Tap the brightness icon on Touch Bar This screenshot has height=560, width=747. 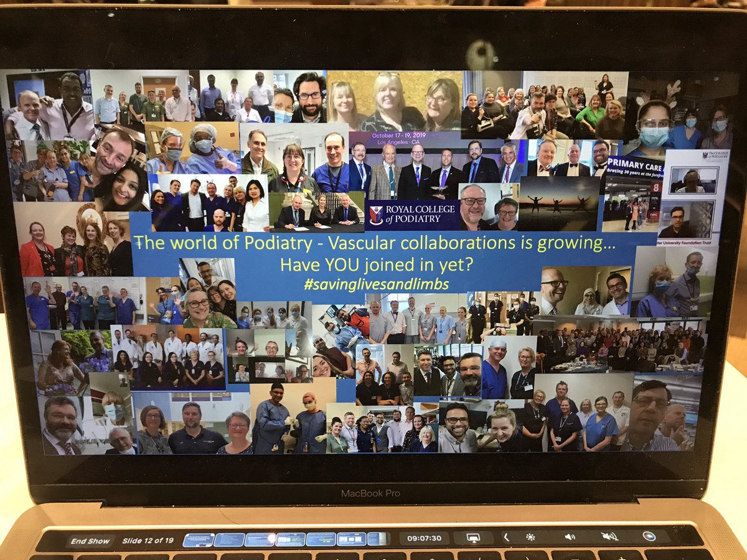point(530,536)
